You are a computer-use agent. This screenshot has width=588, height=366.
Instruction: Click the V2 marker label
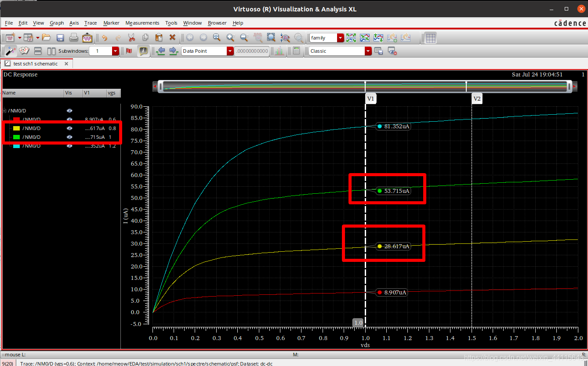pyautogui.click(x=477, y=99)
